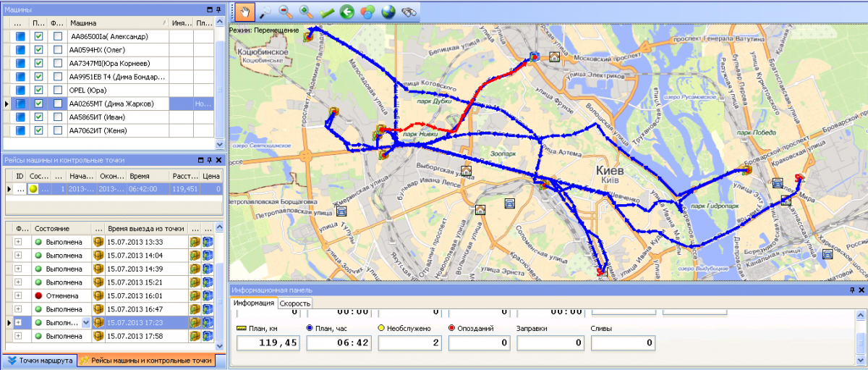This screenshot has height=370, width=868.
Task: Zoom out the map with minus magnifier
Action: coord(286,12)
